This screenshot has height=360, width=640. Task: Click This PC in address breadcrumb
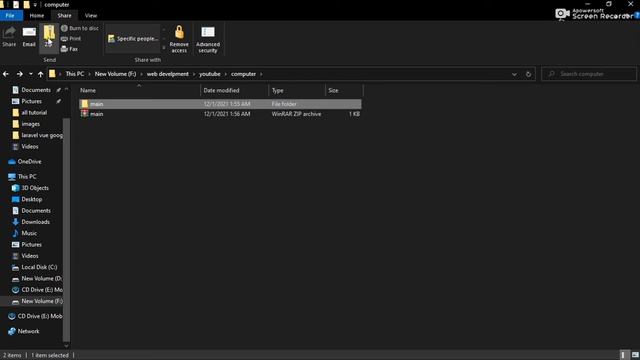pyautogui.click(x=75, y=74)
